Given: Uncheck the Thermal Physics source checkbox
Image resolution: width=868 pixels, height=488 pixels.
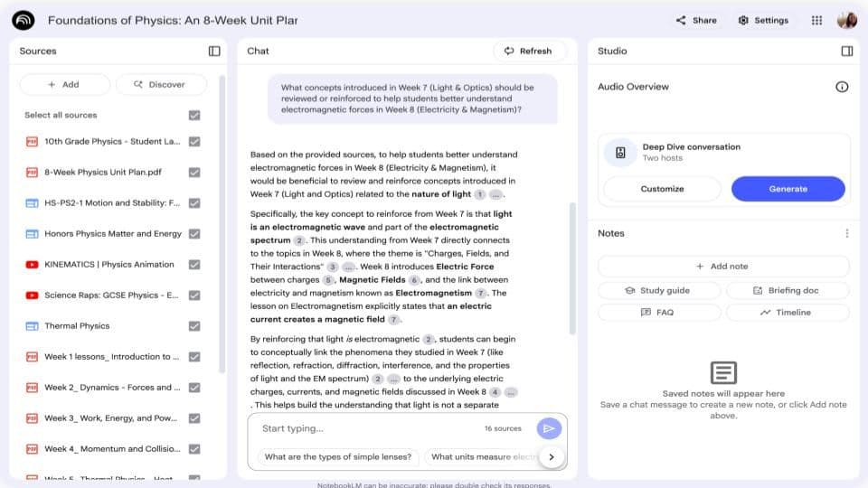Looking at the screenshot, I should (x=194, y=326).
